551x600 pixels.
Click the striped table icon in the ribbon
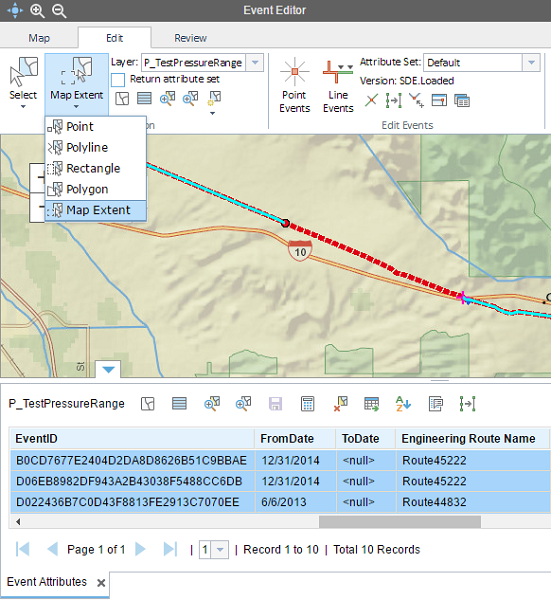pos(144,99)
